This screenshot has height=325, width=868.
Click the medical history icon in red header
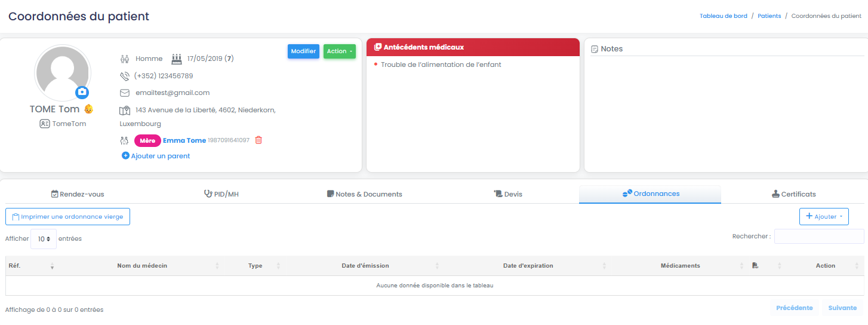378,47
